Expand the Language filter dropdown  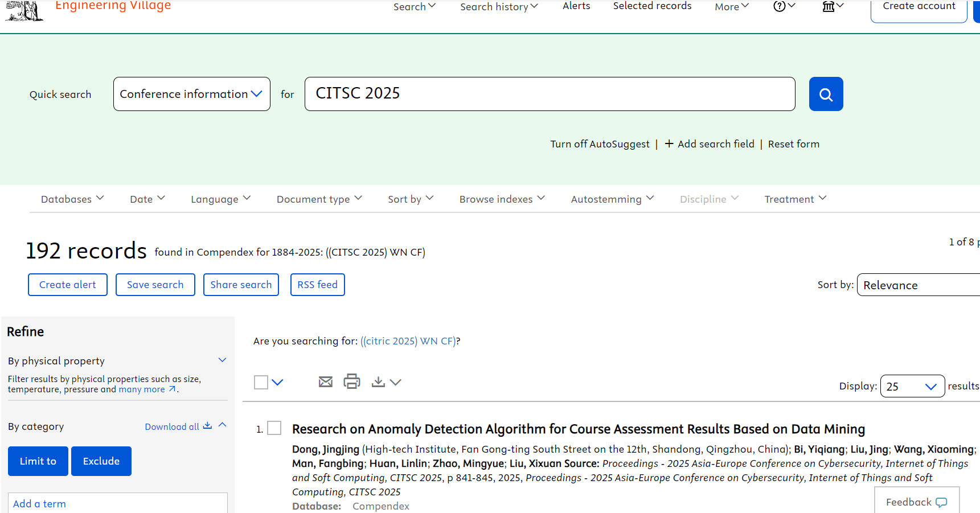pyautogui.click(x=221, y=199)
